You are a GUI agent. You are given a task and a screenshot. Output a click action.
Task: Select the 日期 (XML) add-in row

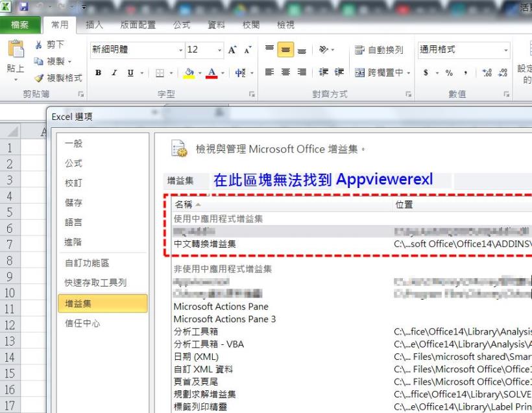point(352,357)
